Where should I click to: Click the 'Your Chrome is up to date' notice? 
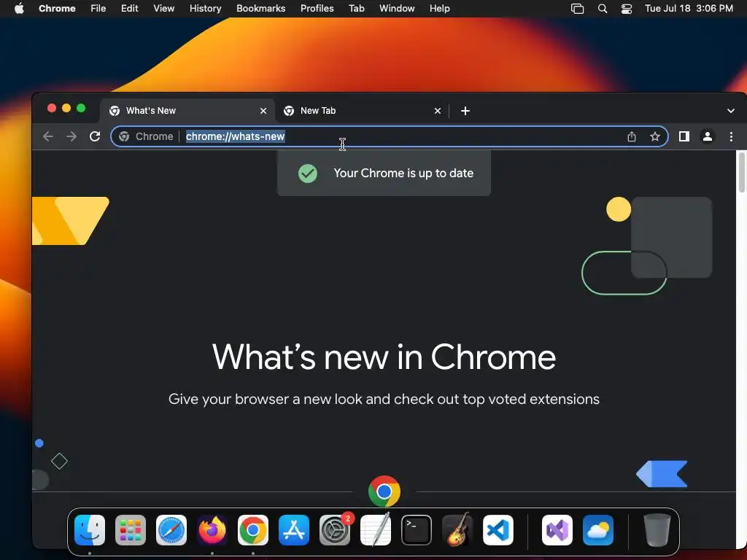384,173
